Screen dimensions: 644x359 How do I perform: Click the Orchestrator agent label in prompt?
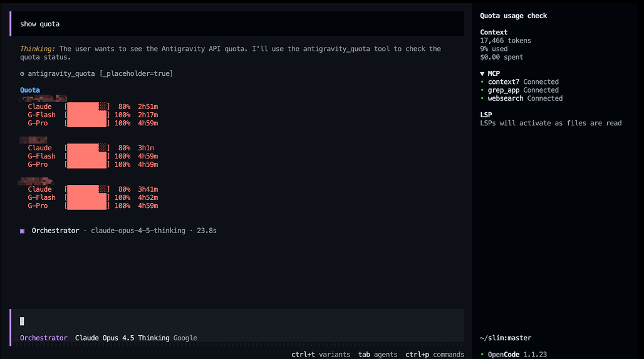tap(43, 338)
